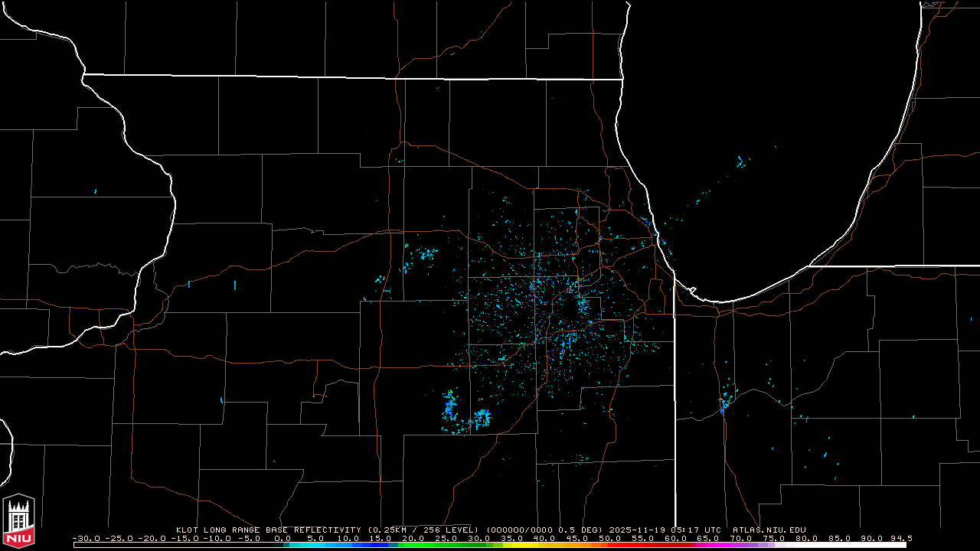Click the 50.0 label on the scale
The width and height of the screenshot is (980, 551).
(x=609, y=538)
